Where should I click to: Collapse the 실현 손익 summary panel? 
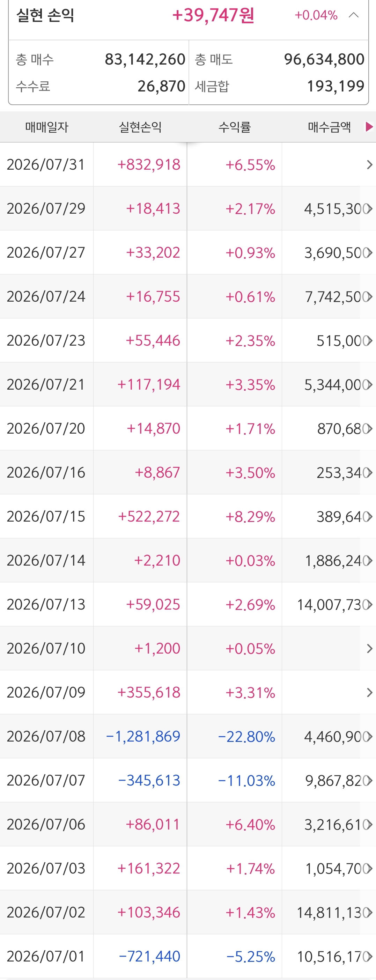(x=354, y=15)
